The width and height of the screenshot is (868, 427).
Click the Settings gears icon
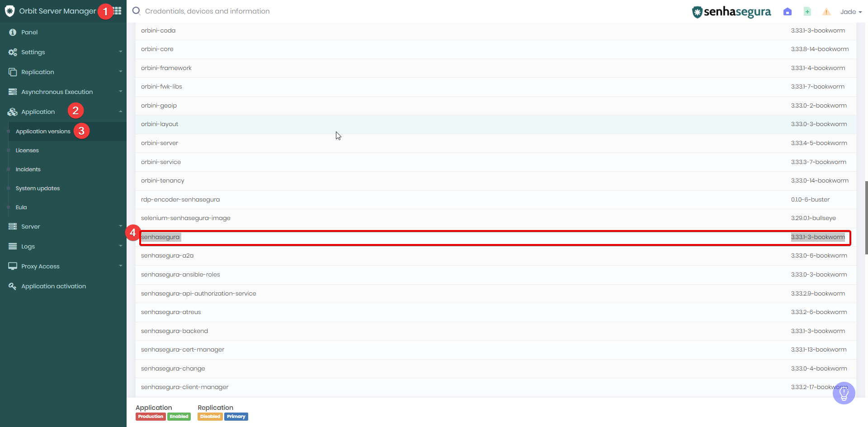13,52
